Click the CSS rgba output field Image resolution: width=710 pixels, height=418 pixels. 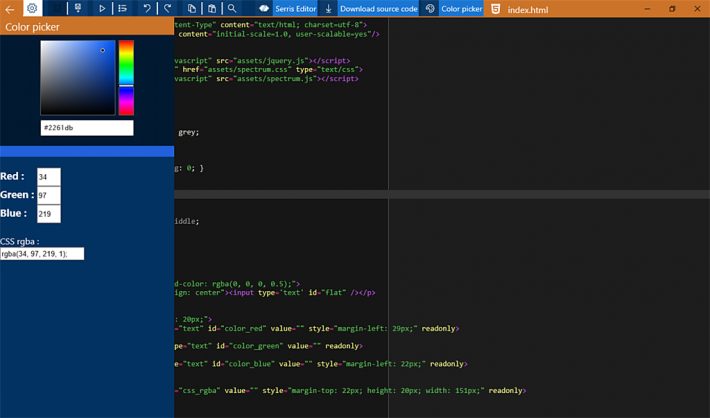coord(42,254)
